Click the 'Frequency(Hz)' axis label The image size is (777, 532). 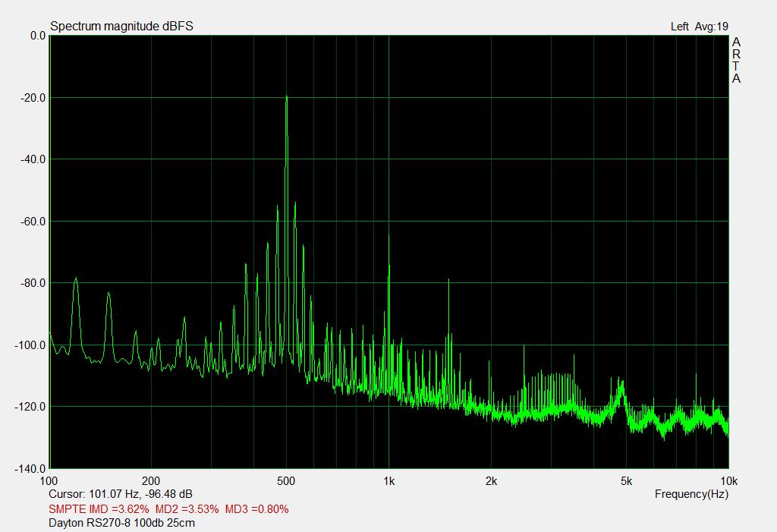tap(691, 494)
